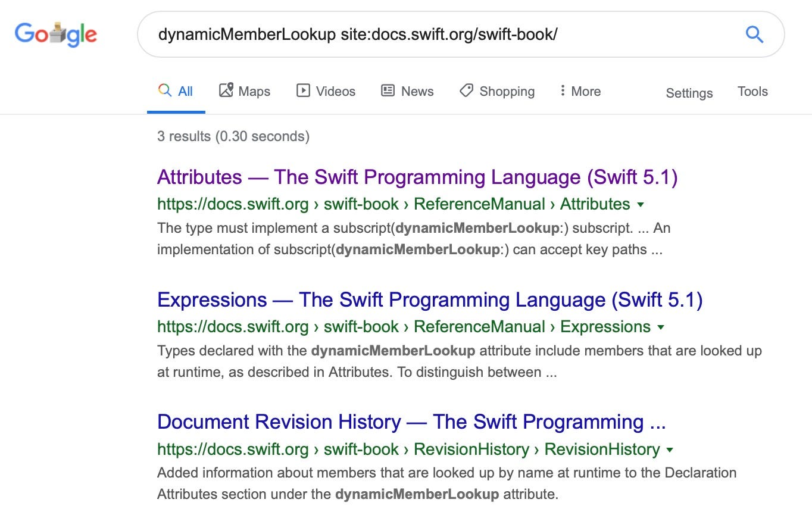Click the magnifier icon beside All
The height and width of the screenshot is (518, 812).
(x=164, y=90)
